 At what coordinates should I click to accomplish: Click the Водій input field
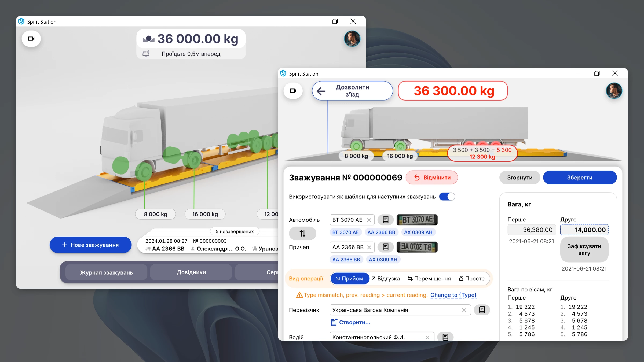[382, 337]
